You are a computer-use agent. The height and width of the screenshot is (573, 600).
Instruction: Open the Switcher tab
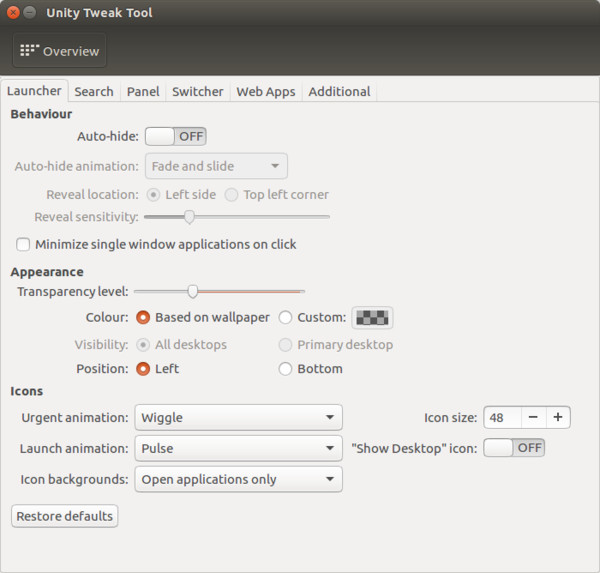tap(197, 92)
